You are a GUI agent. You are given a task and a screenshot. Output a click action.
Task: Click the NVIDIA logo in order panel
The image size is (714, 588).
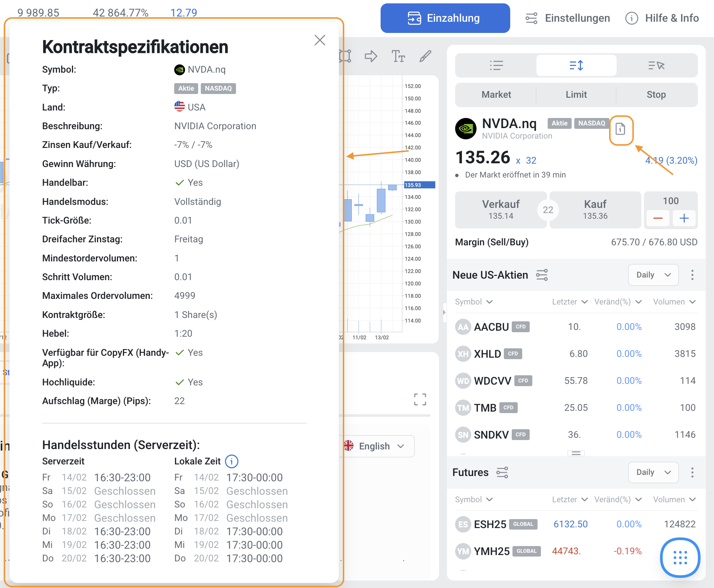[x=466, y=129]
